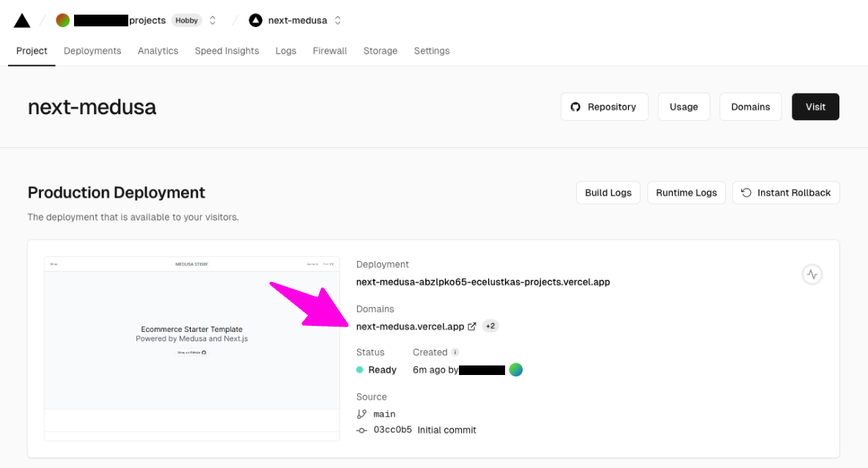868x468 pixels.
Task: Click the creator avatar beside 6m ago
Action: point(516,370)
